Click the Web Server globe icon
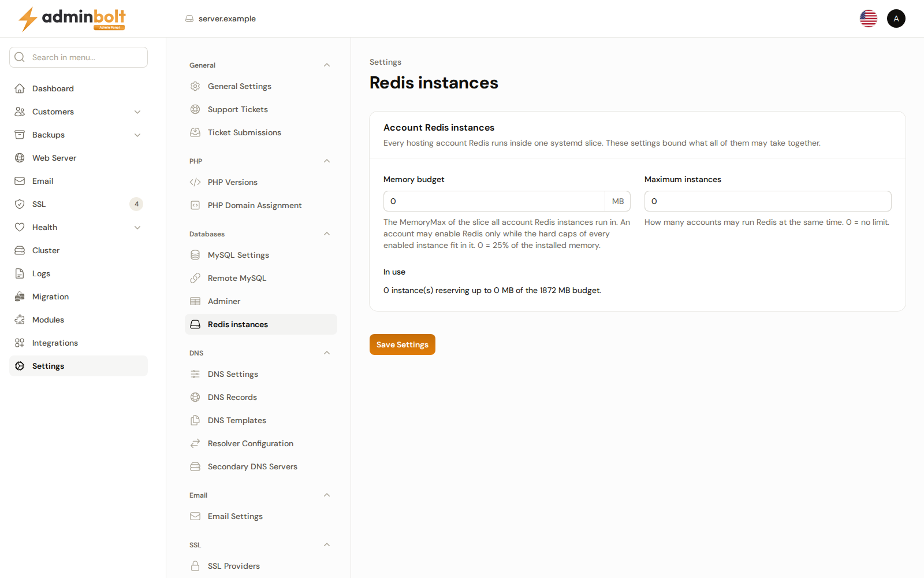924x578 pixels. tap(20, 158)
